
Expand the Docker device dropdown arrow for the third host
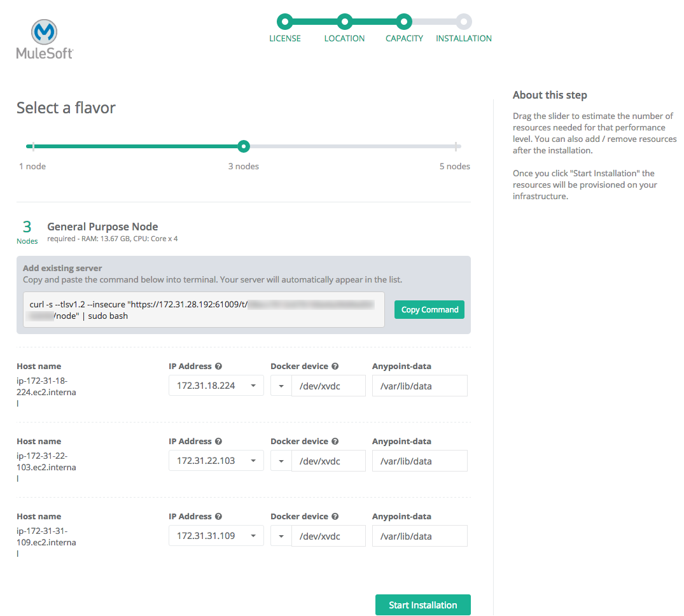pos(281,536)
